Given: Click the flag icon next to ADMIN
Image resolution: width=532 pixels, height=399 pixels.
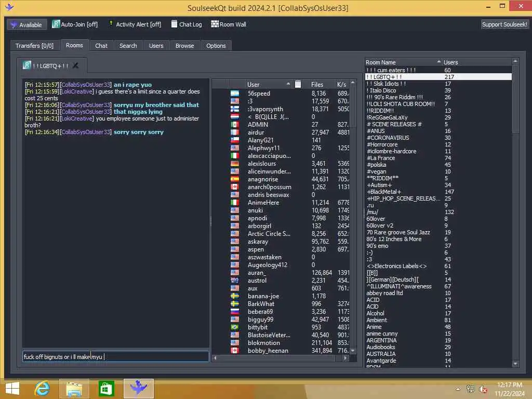Looking at the screenshot, I should (235, 125).
